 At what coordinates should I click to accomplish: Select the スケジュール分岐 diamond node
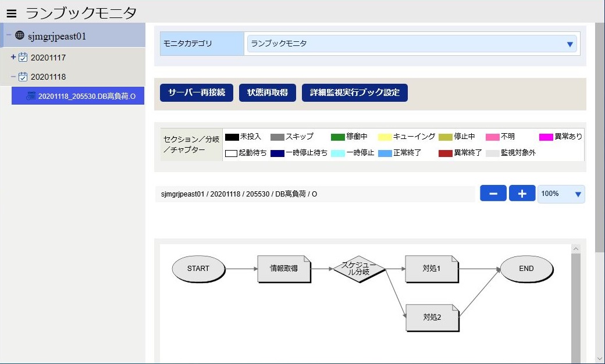359,269
